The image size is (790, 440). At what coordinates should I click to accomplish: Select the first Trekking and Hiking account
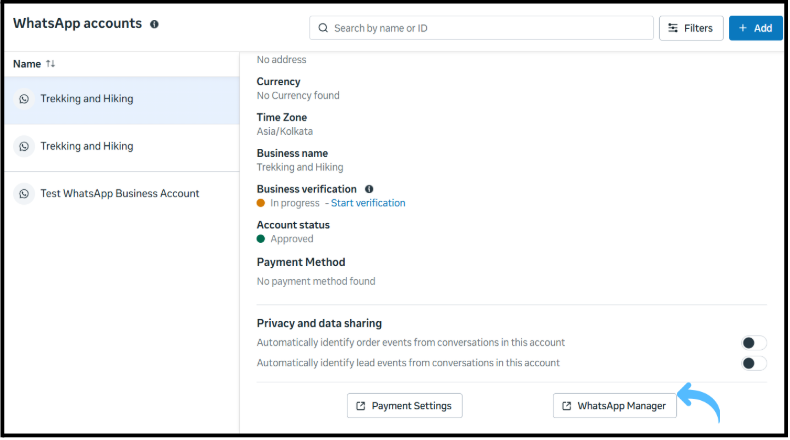tap(87, 99)
